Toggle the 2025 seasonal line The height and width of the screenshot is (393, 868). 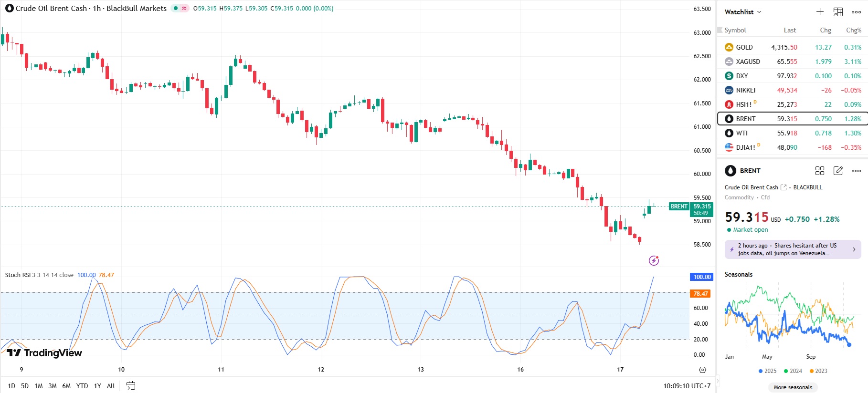[x=767, y=371]
